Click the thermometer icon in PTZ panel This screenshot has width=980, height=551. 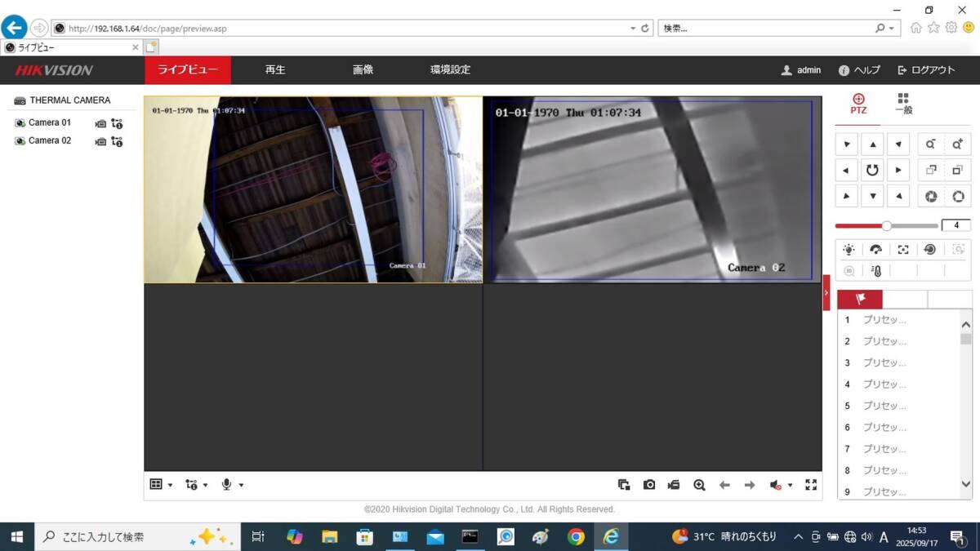click(x=876, y=271)
